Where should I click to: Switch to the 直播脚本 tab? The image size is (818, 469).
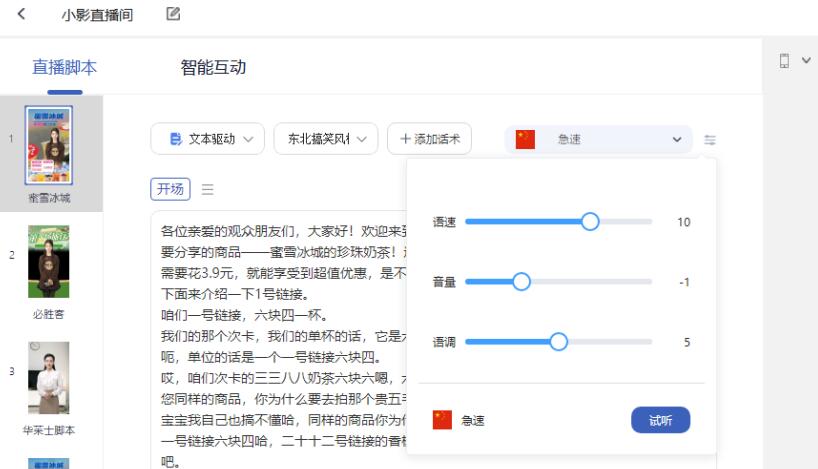(64, 67)
